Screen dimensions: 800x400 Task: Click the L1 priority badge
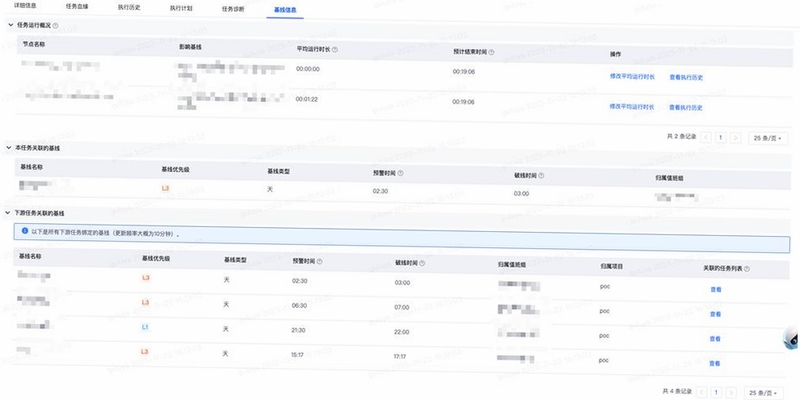[x=145, y=327]
